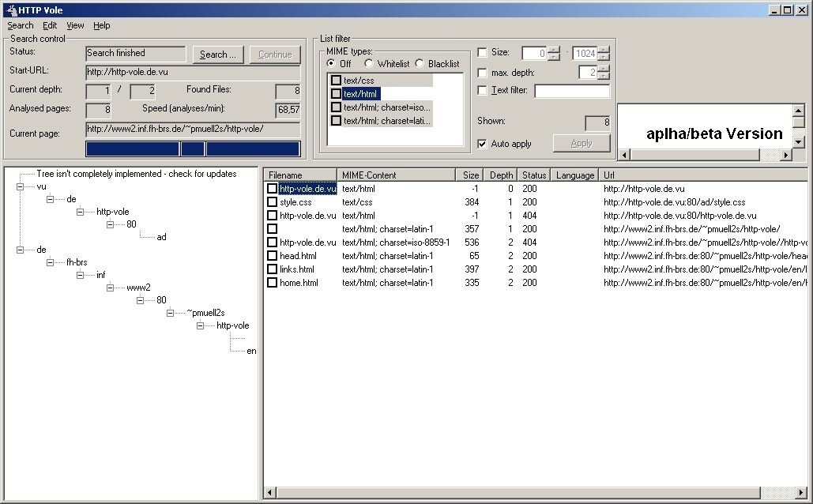Enable the Size filter checkbox
This screenshot has width=813, height=504.
pos(482,53)
